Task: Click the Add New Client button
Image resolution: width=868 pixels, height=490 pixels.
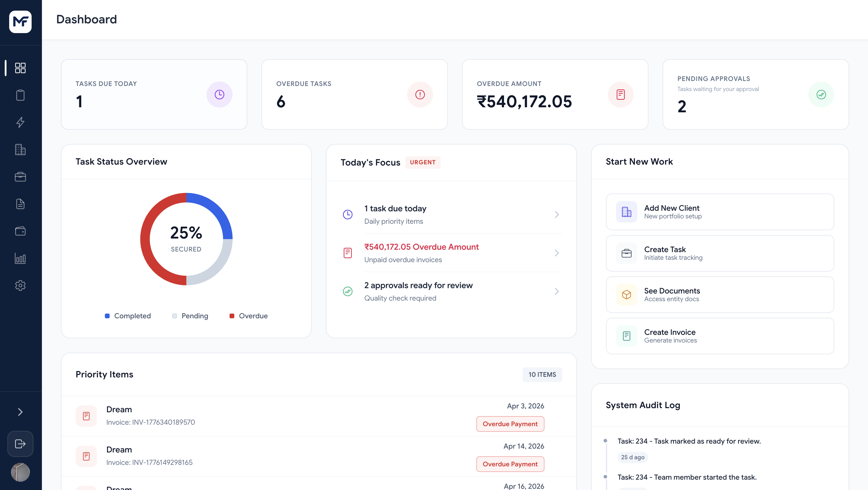Action: pos(720,212)
